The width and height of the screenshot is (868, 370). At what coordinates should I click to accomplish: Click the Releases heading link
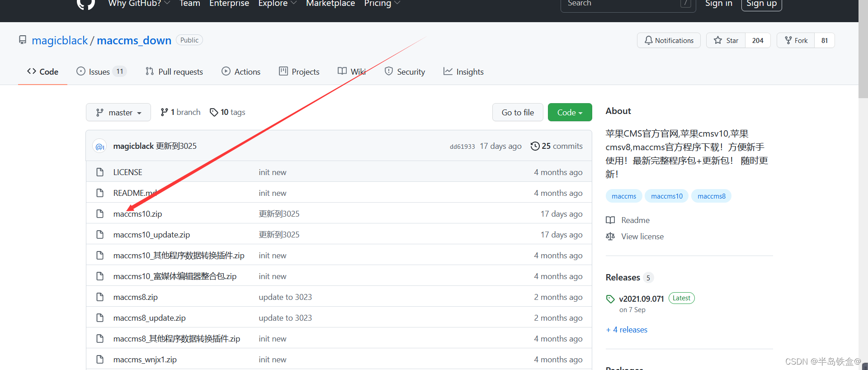[x=623, y=277]
